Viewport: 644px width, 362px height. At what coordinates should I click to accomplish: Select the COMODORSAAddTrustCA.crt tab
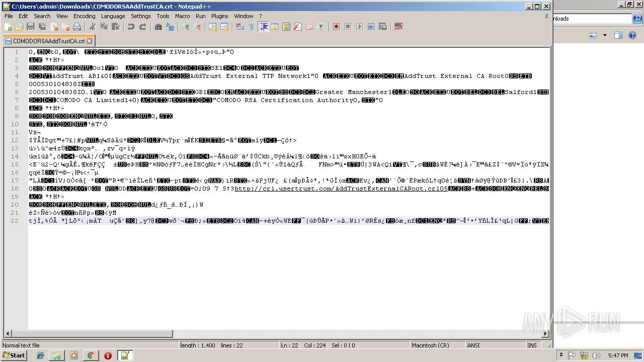pos(49,41)
